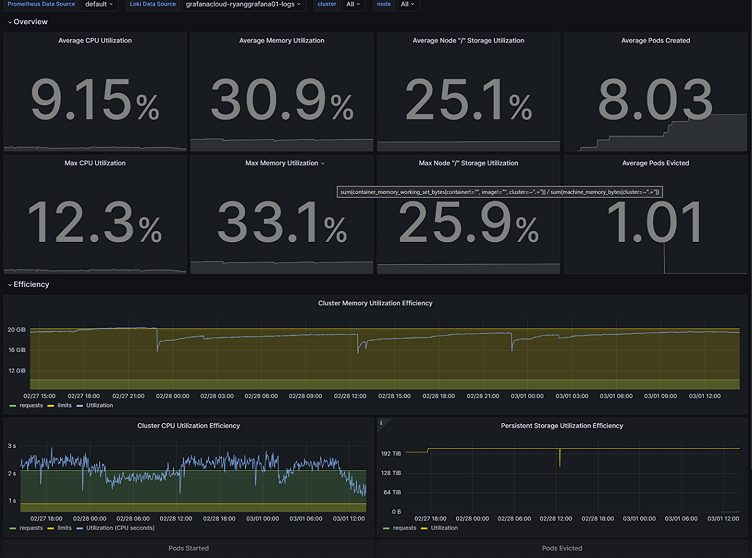Open the Max Memory Utilization title menu chevron

pyautogui.click(x=323, y=163)
